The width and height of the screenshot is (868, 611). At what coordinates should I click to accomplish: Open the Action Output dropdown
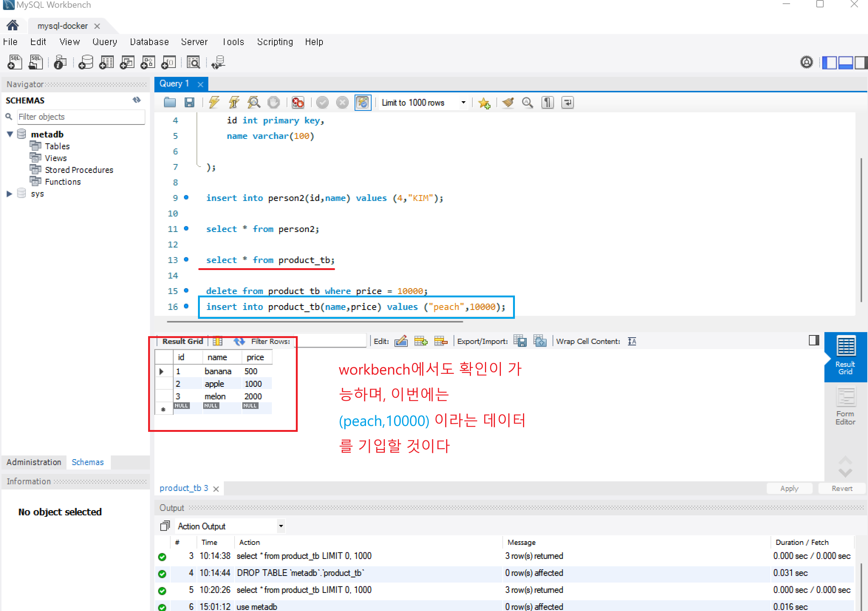tap(280, 526)
